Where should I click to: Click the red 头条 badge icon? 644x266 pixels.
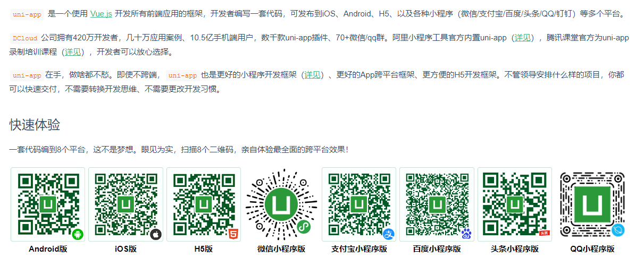click(543, 233)
